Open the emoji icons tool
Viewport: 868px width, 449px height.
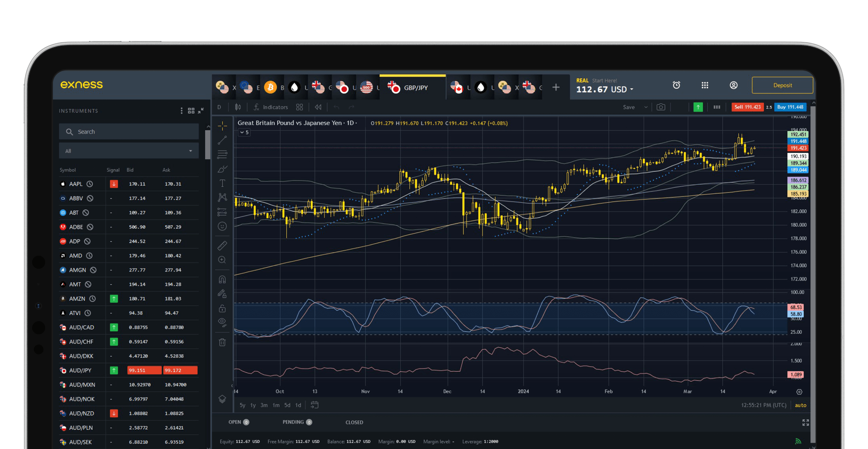[x=222, y=226]
